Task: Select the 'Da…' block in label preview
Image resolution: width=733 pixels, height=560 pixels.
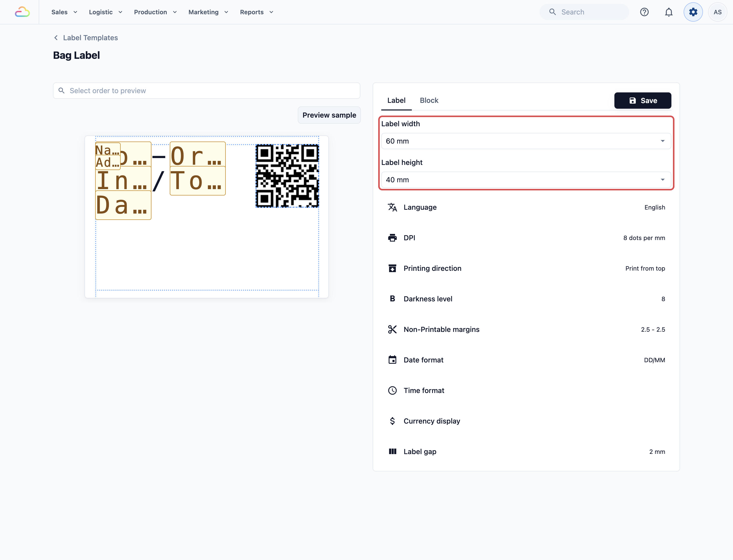Action: click(123, 205)
